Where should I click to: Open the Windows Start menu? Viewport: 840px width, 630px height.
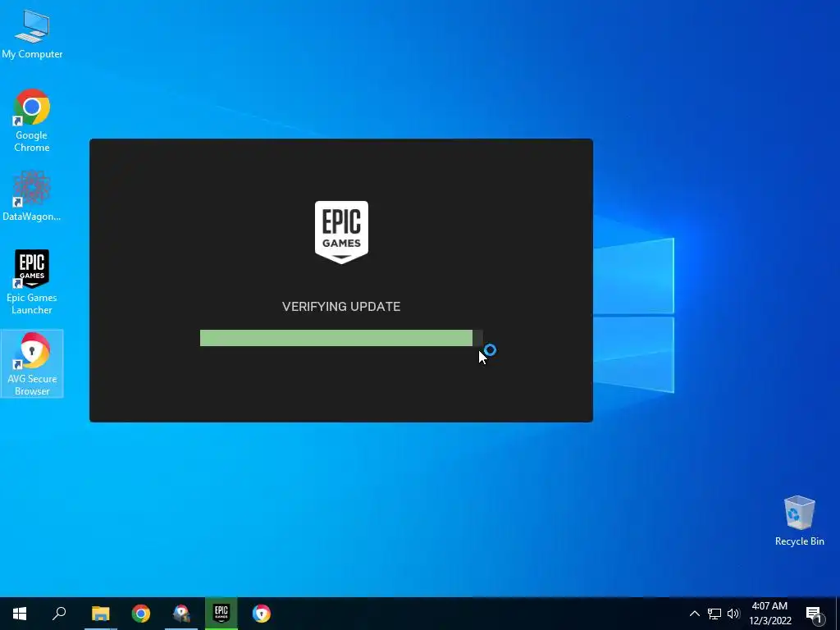(20, 614)
